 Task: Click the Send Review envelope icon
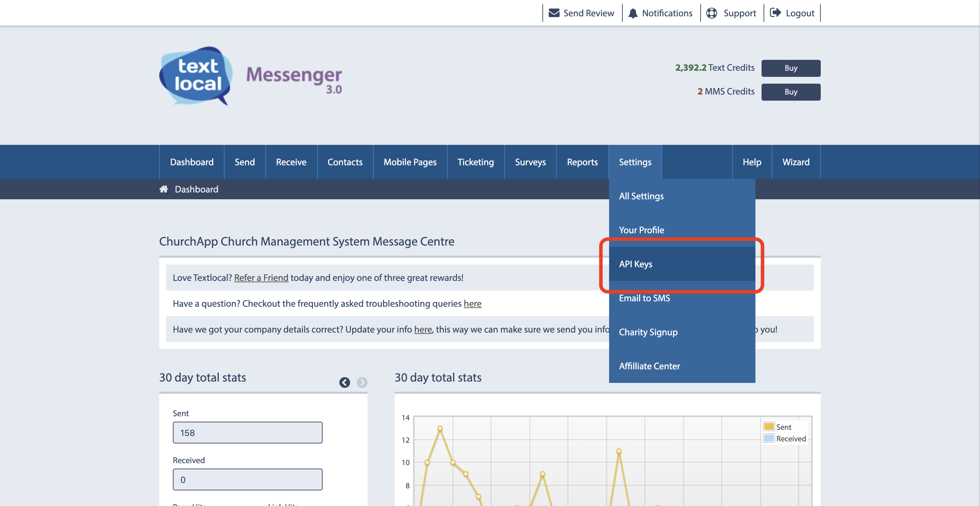point(554,13)
